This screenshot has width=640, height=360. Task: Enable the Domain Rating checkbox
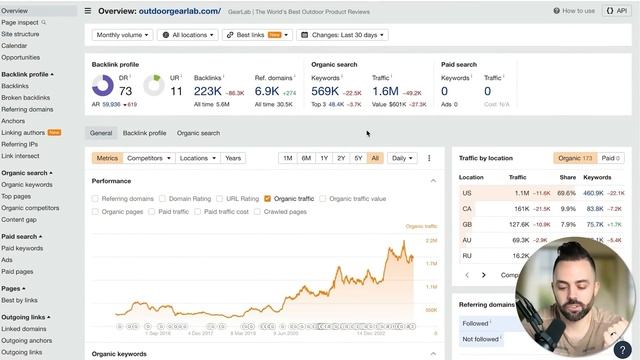tap(162, 199)
